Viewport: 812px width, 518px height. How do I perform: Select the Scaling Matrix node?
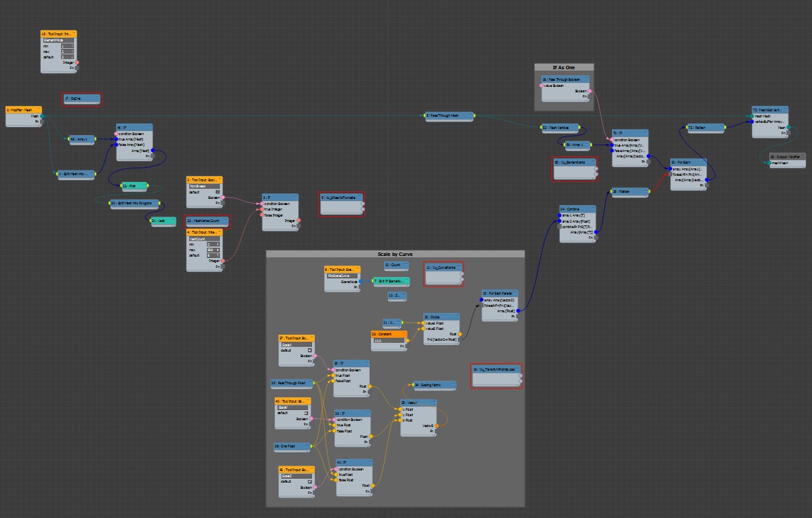[435, 385]
